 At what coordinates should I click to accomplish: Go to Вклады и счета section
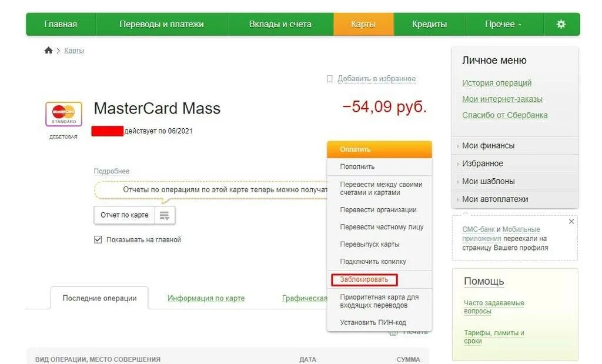(x=280, y=24)
